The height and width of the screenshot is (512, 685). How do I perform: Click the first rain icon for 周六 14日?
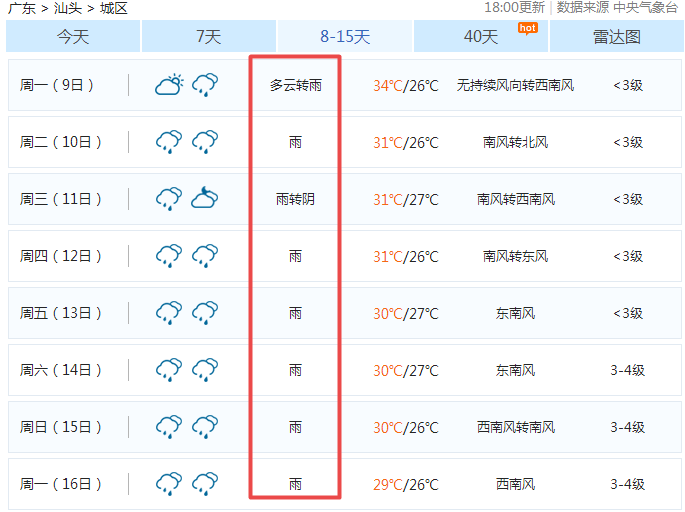pos(169,370)
